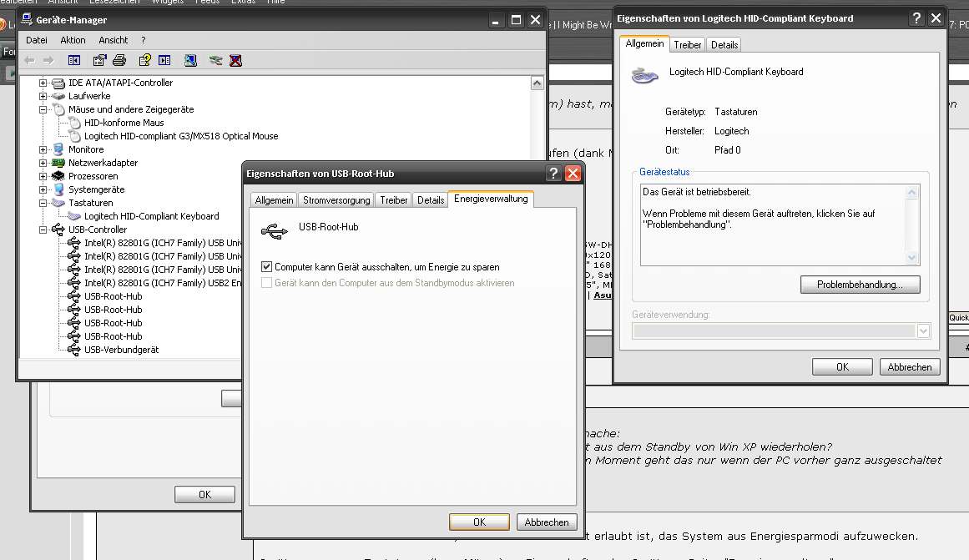Expand the Monitore node
Image resolution: width=969 pixels, height=560 pixels.
click(x=43, y=149)
